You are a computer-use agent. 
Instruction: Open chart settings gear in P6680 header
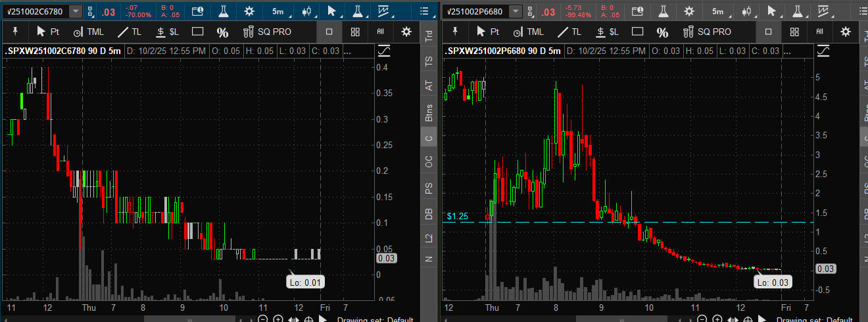click(x=688, y=11)
